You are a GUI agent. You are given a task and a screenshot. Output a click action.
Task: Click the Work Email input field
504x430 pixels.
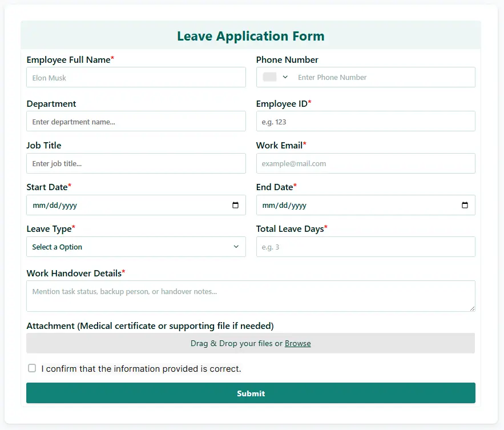tap(365, 163)
